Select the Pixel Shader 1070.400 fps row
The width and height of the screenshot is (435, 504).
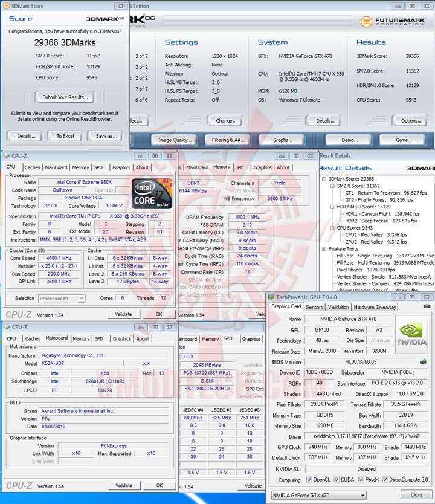pos(366,270)
